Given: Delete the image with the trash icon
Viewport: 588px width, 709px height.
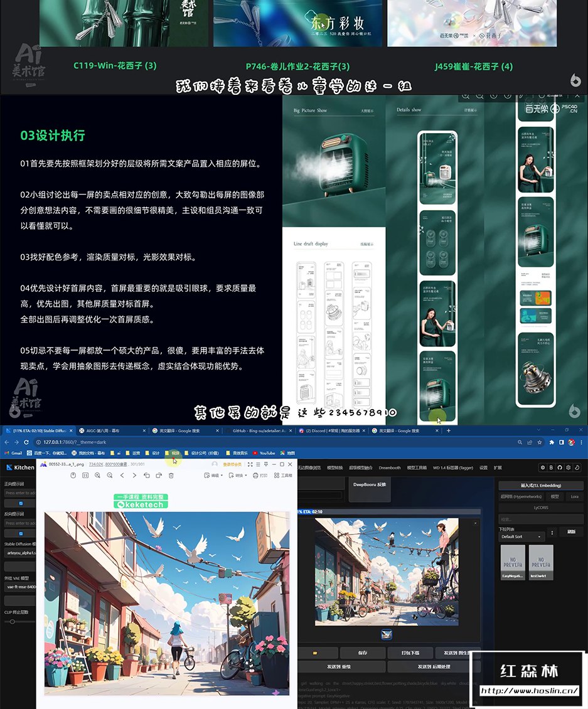Looking at the screenshot, I should click(171, 475).
